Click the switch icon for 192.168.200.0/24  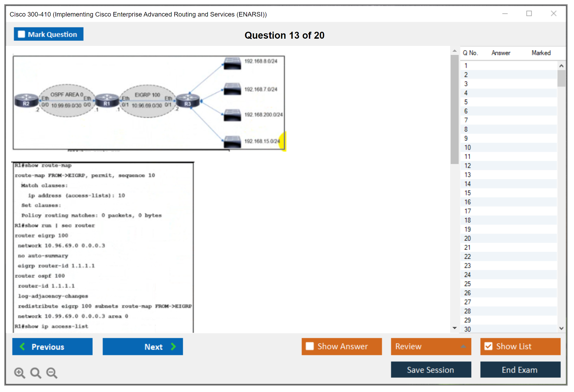pos(232,115)
